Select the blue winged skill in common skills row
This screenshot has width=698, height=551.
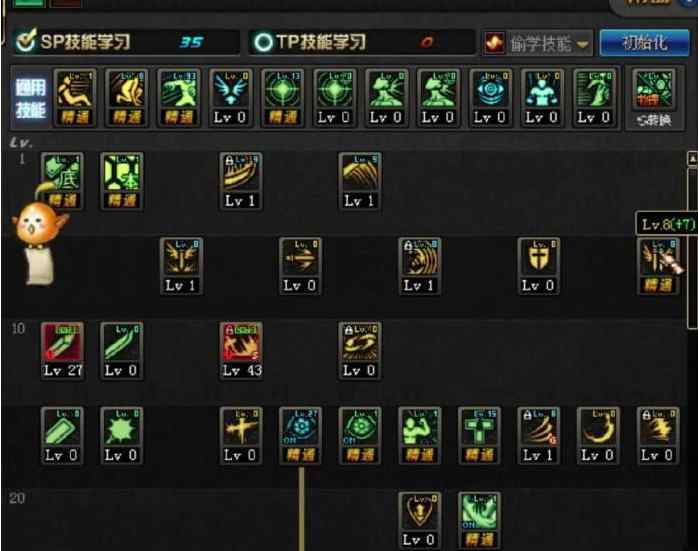(x=230, y=97)
